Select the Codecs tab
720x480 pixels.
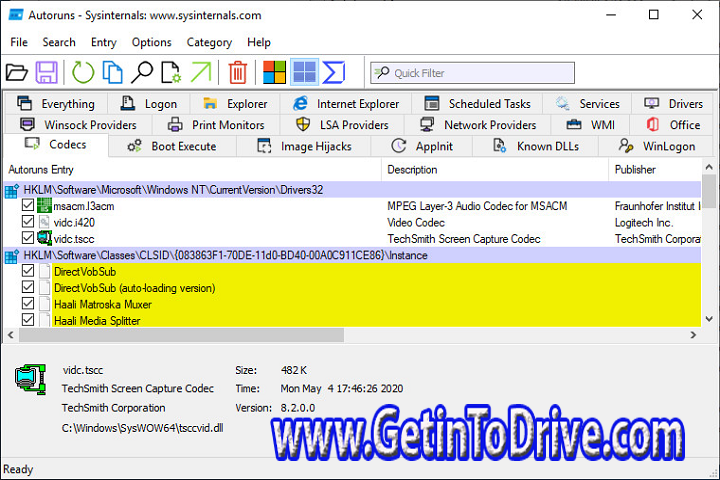click(x=56, y=145)
